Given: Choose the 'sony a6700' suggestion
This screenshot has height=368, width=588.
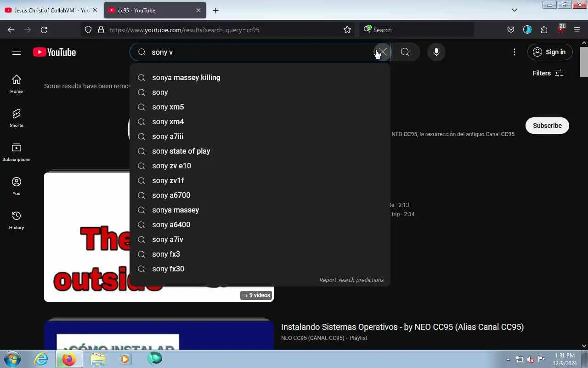Looking at the screenshot, I should tap(260, 195).
